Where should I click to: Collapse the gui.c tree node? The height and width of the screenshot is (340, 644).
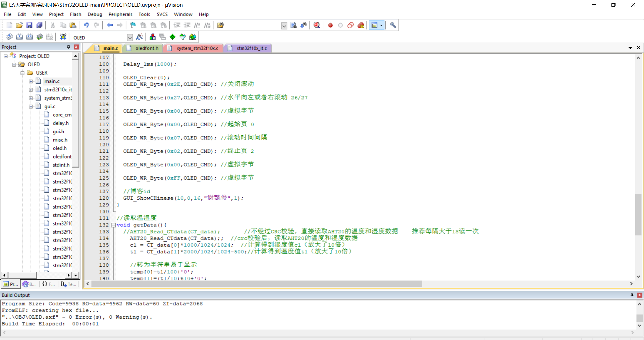[31, 107]
